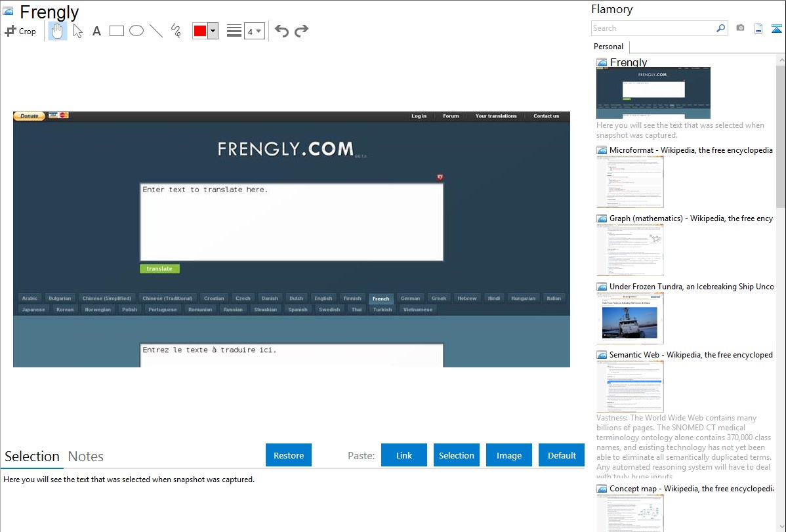Image resolution: width=786 pixels, height=532 pixels.
Task: Open the Log in link
Action: click(419, 116)
